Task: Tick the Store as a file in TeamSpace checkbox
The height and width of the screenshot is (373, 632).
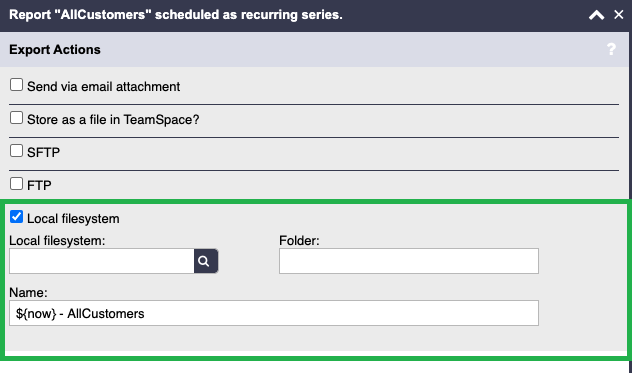Action: point(16,118)
